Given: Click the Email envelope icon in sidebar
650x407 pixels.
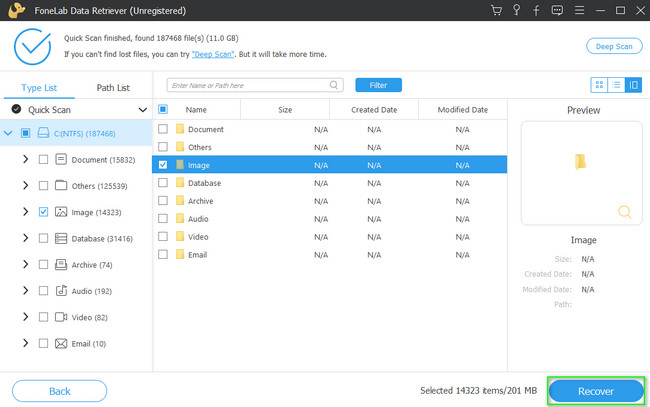Looking at the screenshot, I should 61,344.
